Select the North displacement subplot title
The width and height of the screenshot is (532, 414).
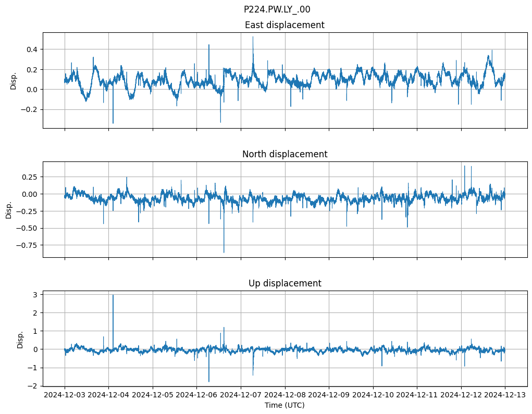tap(284, 154)
